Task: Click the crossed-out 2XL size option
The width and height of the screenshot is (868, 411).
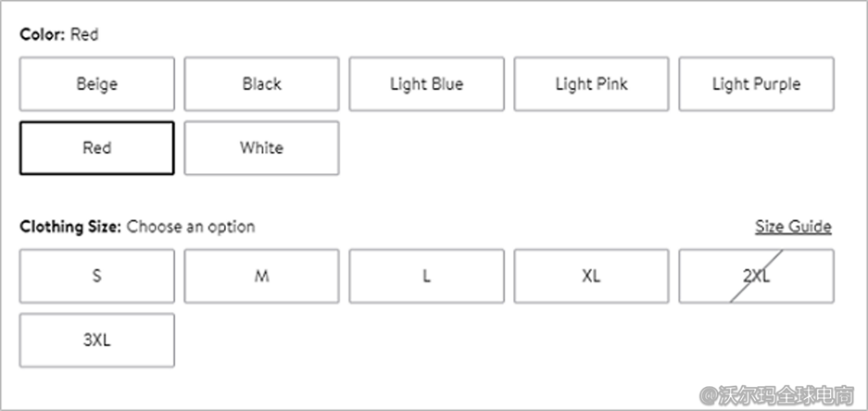Action: tap(756, 276)
